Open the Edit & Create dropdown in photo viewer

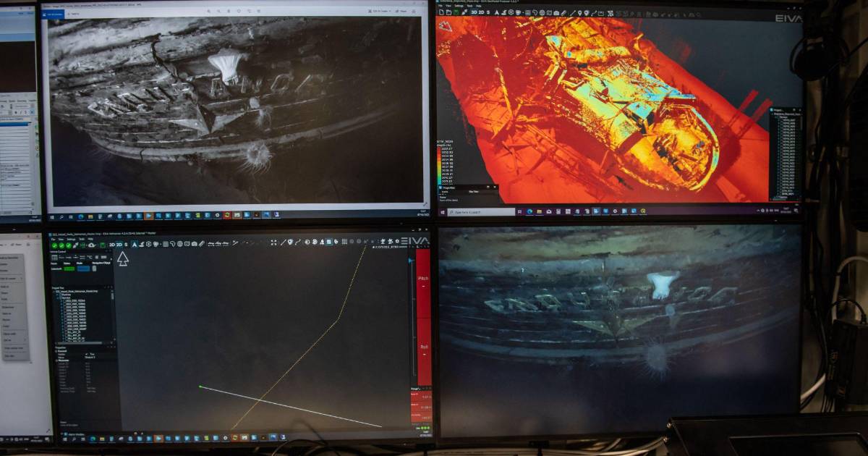tap(380, 12)
